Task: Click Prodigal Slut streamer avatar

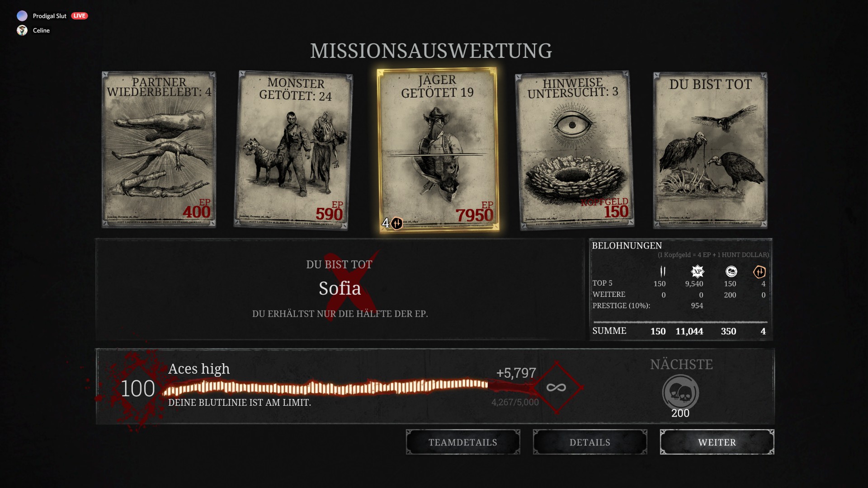Action: [22, 16]
